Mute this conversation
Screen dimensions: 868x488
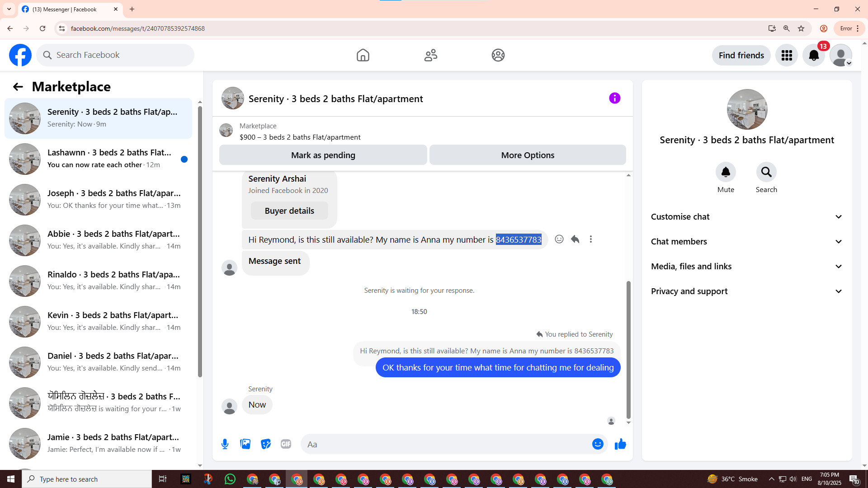pos(726,172)
